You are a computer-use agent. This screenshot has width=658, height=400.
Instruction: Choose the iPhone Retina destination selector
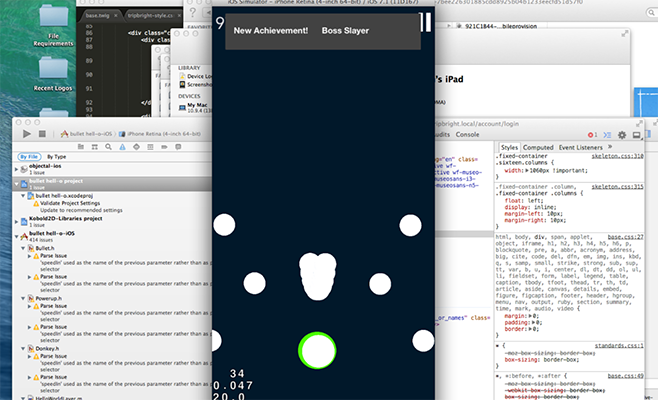(159, 134)
